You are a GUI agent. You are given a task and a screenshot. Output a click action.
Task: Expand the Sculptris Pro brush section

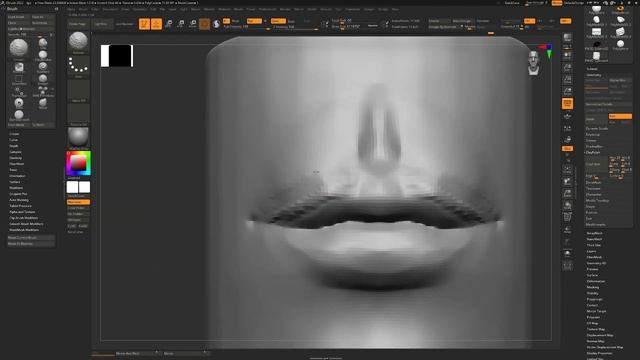[x=18, y=194]
